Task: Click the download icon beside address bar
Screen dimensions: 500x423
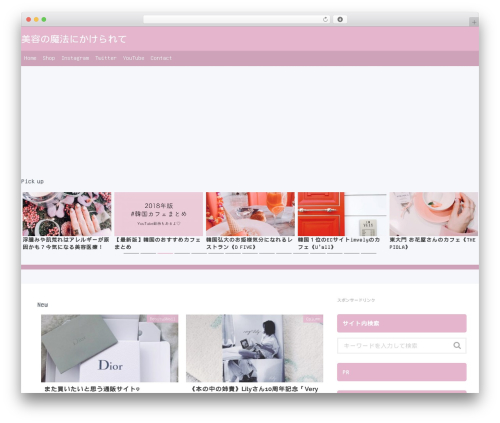Action: pos(340,20)
